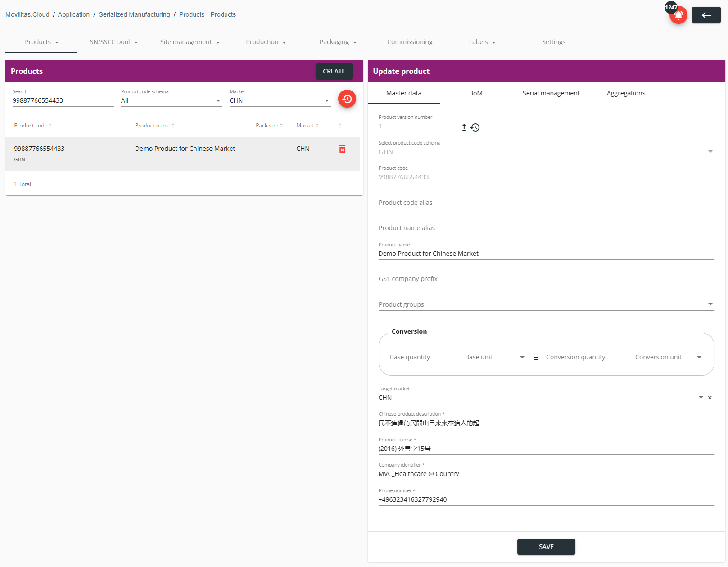Switch to the Serial management tab
Viewport: 728px width, 567px height.
tap(551, 93)
